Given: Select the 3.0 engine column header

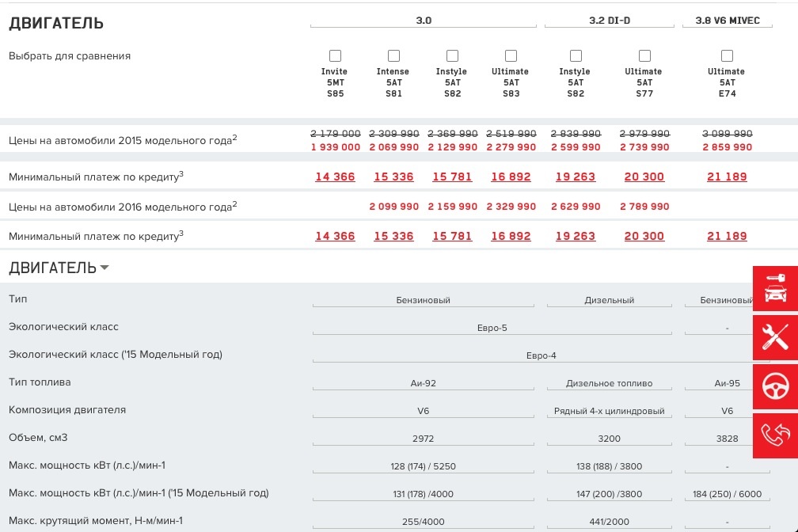Looking at the screenshot, I should click(424, 21).
